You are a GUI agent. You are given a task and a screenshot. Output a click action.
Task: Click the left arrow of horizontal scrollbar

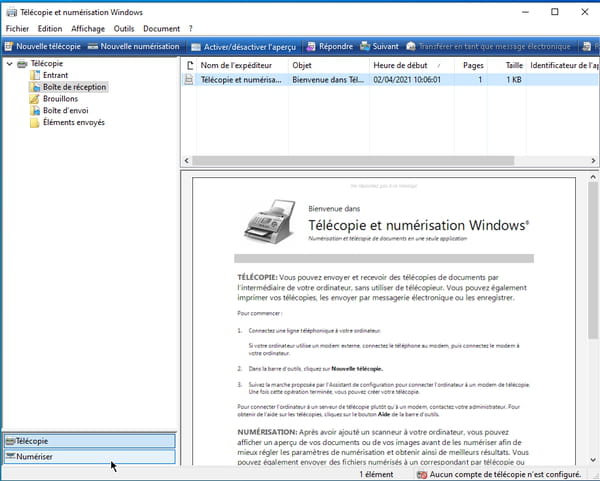186,161
